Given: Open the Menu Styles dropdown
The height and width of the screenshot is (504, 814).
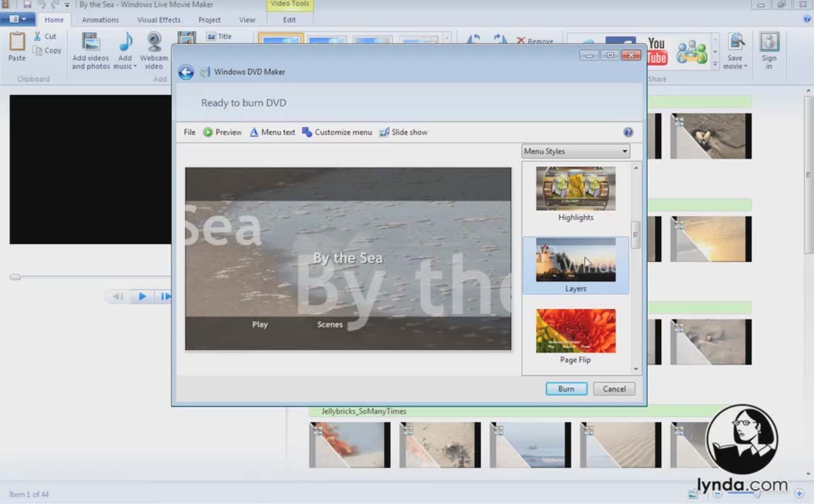Looking at the screenshot, I should click(576, 151).
